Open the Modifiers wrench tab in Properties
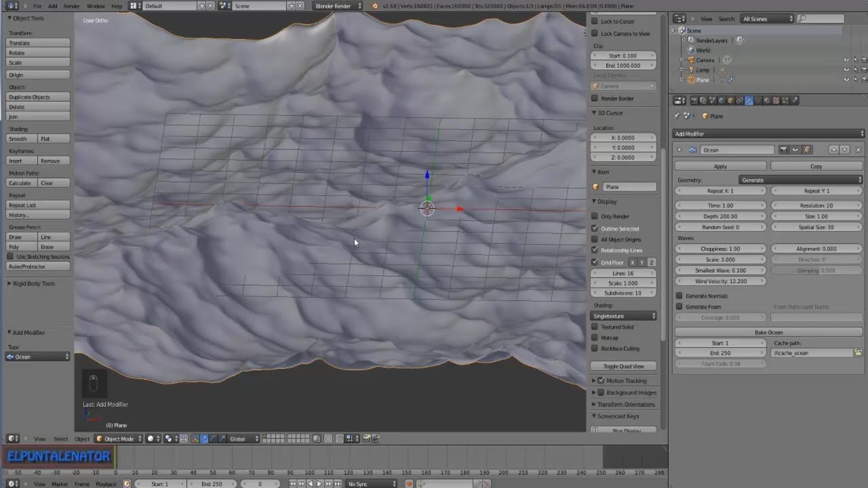This screenshot has height=488, width=868. click(749, 100)
